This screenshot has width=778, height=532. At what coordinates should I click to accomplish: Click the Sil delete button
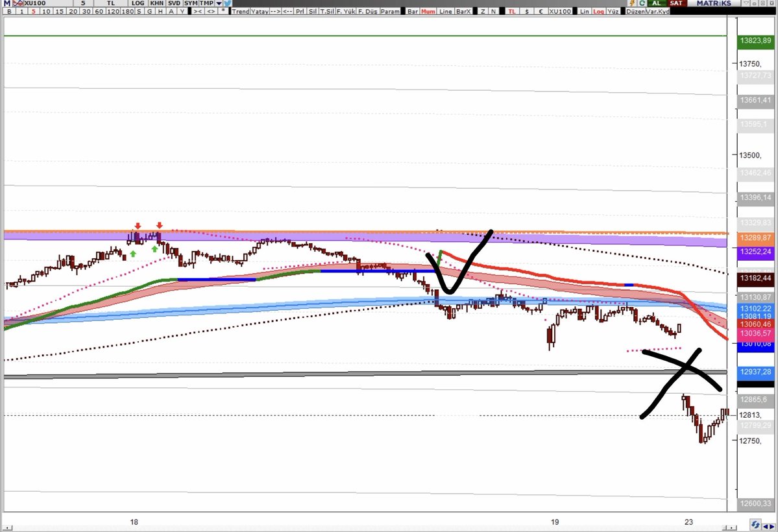[313, 11]
